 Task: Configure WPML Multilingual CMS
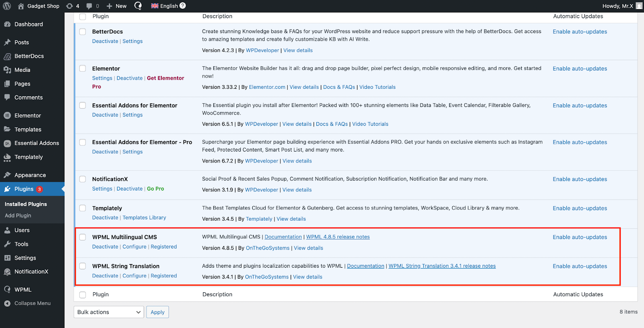click(x=134, y=247)
